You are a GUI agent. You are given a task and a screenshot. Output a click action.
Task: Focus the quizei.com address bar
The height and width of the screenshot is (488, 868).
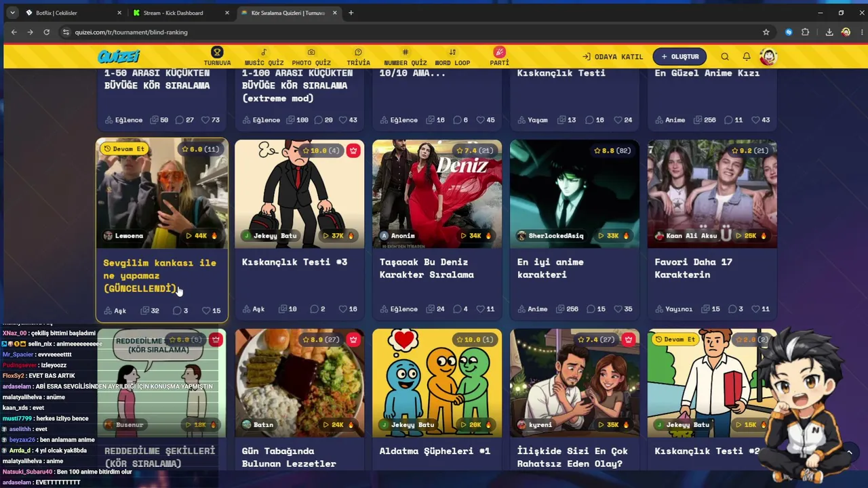click(x=414, y=32)
